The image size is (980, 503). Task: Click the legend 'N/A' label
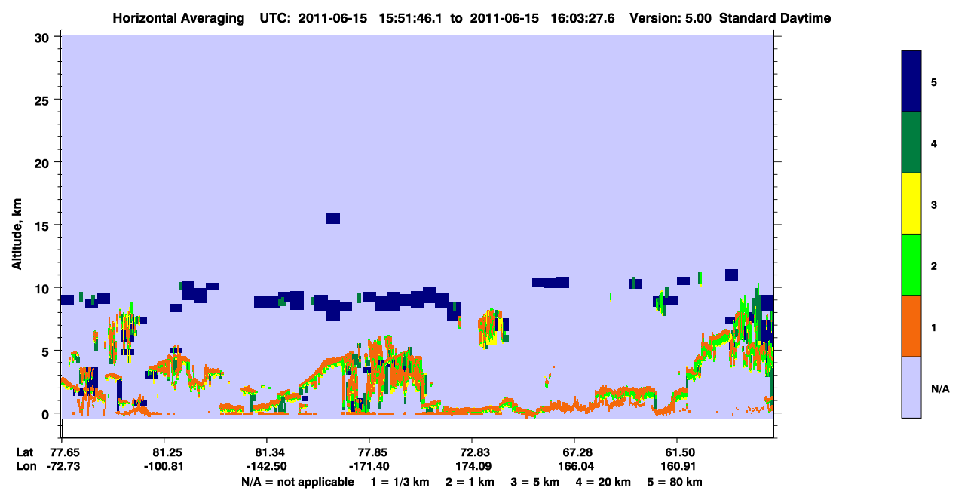[x=939, y=388]
